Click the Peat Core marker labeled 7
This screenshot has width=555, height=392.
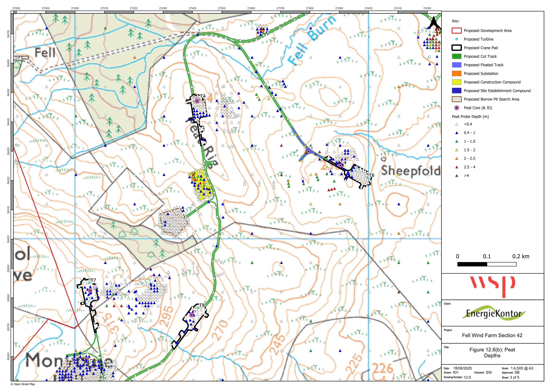tap(340, 165)
